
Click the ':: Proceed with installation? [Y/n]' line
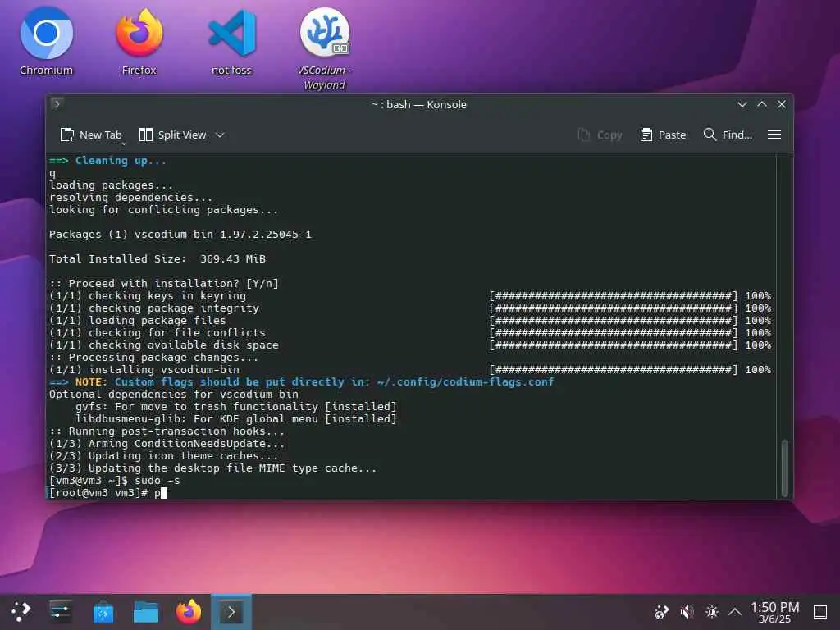click(x=164, y=283)
